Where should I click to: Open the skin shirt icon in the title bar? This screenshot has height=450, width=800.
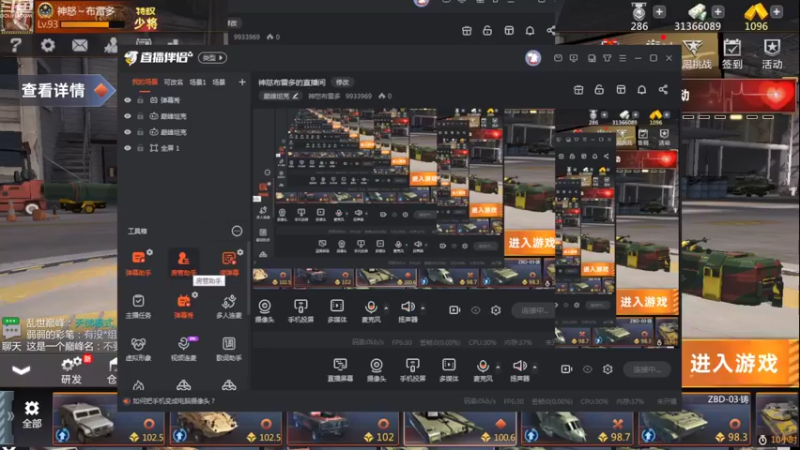click(x=607, y=58)
